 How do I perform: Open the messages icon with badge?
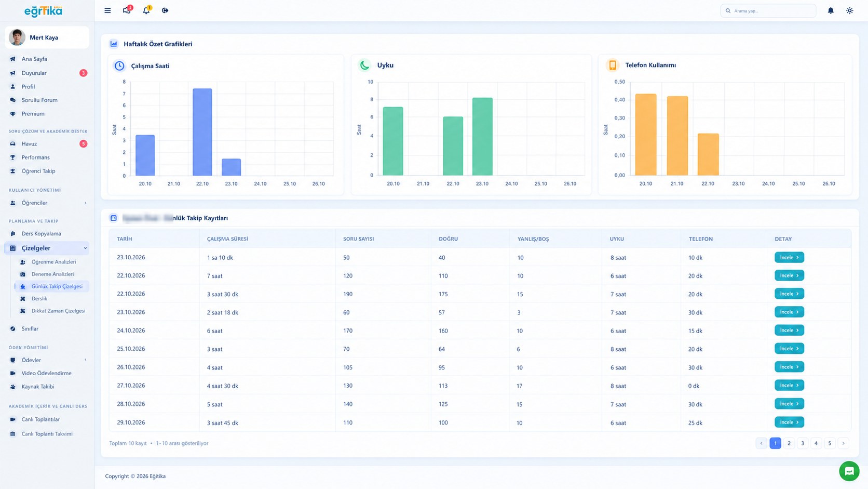[127, 10]
